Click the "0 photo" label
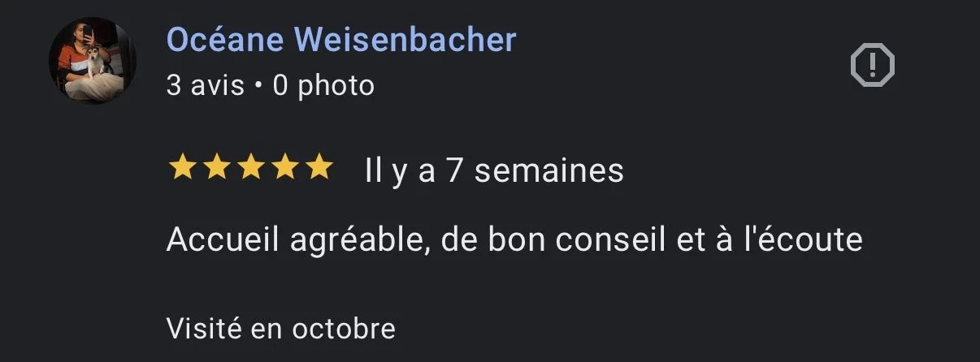Viewport: 980px width, 362px height. tap(323, 85)
